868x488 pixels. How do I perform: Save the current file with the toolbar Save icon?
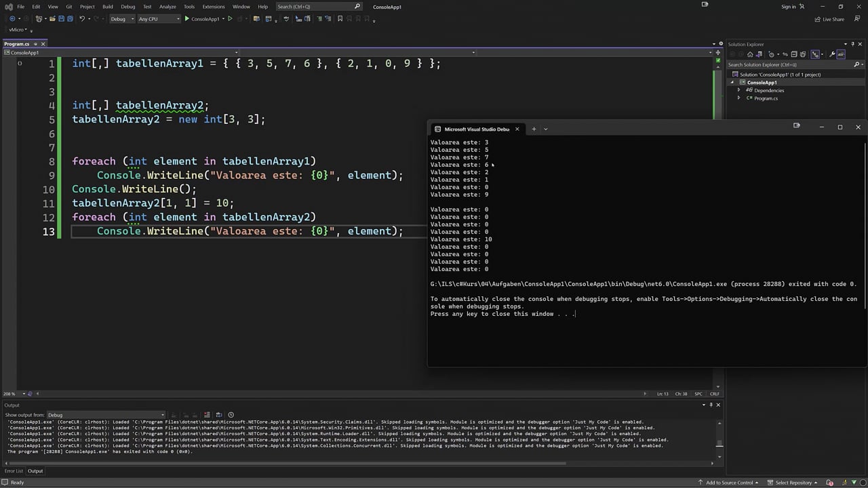pos(61,19)
